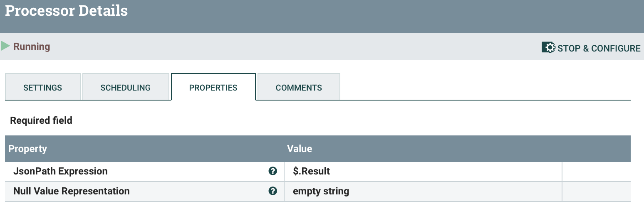Click the Required field label
Screen dimensions: 644x221
click(x=41, y=120)
